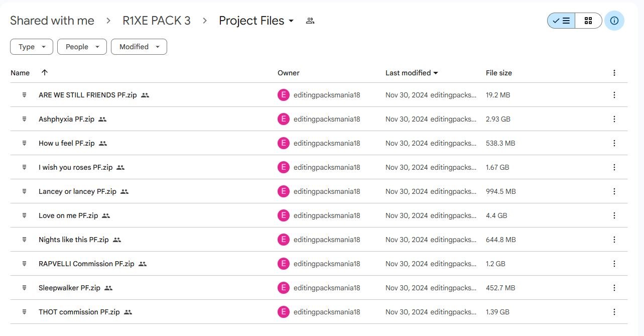
Task: Click the column header more options icon
Action: tap(614, 73)
